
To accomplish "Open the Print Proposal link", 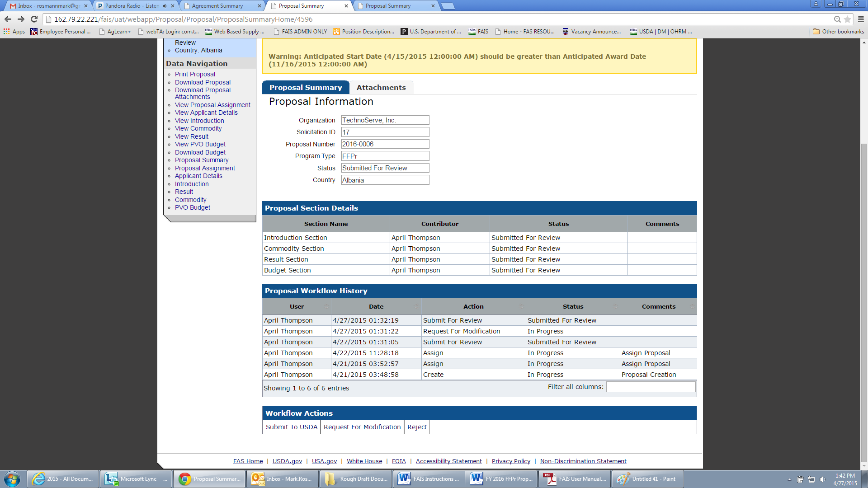I will tap(195, 74).
